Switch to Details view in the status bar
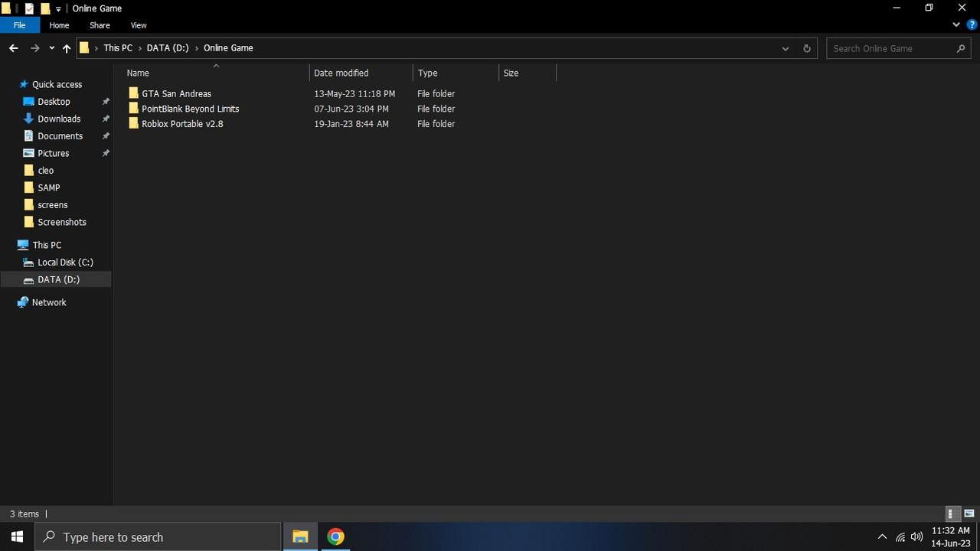 click(952, 514)
